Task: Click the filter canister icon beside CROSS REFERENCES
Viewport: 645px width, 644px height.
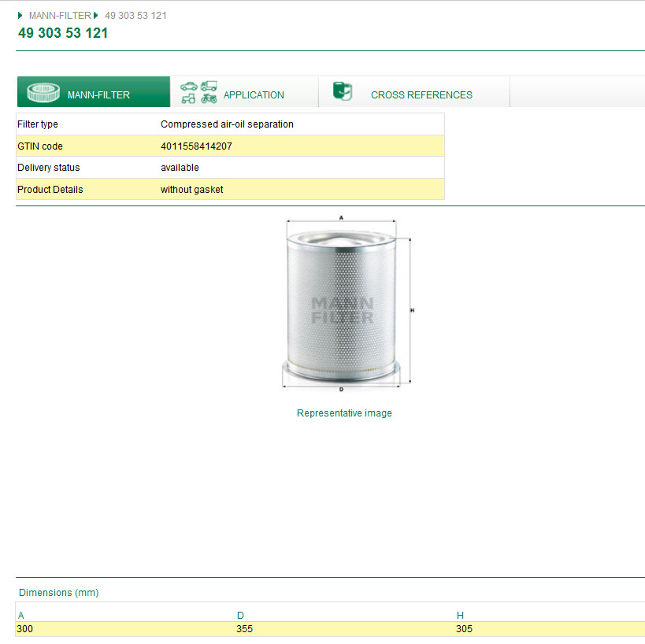Action: 343,91
